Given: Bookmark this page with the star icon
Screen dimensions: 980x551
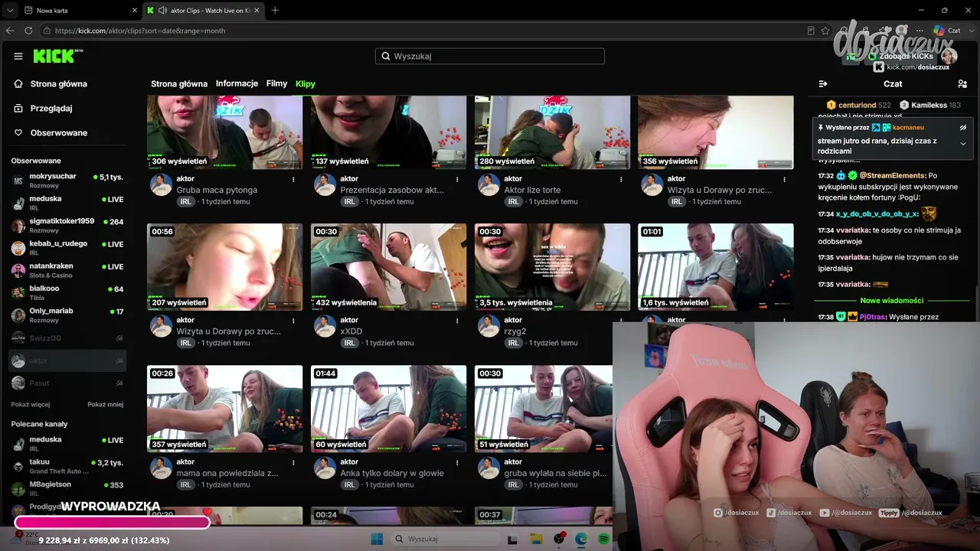Looking at the screenshot, I should pos(825,31).
